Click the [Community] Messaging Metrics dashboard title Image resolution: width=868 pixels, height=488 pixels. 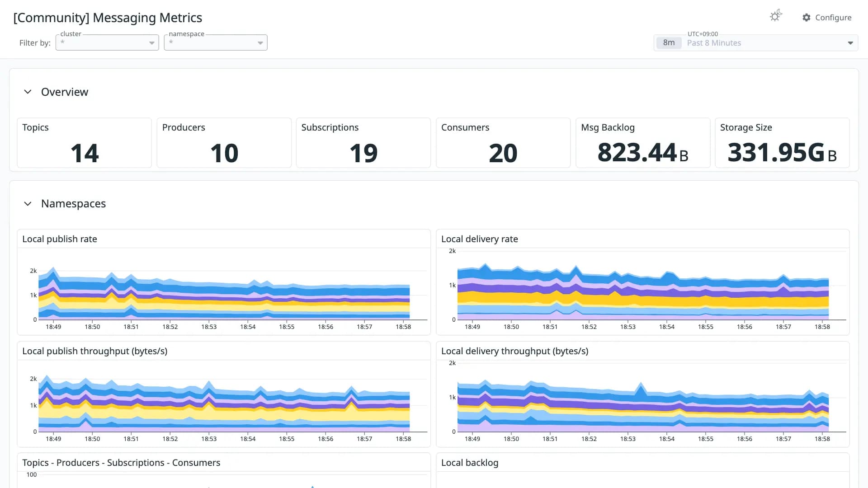click(x=108, y=18)
